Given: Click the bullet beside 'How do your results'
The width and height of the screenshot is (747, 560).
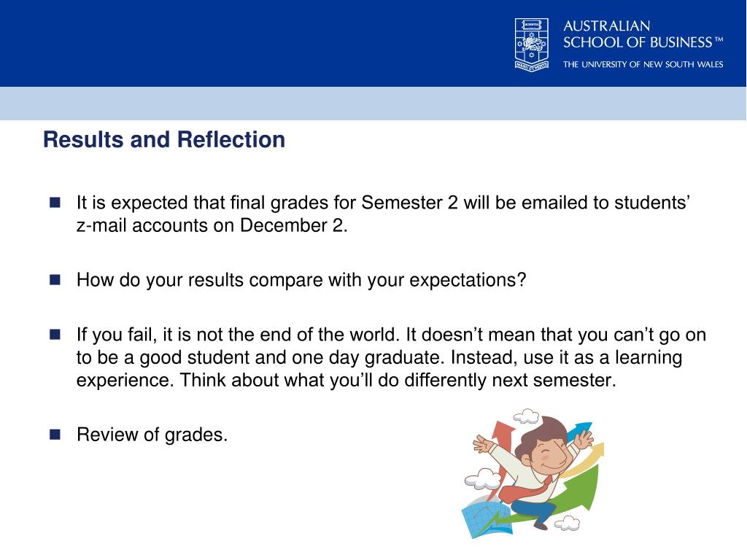Looking at the screenshot, I should [55, 279].
